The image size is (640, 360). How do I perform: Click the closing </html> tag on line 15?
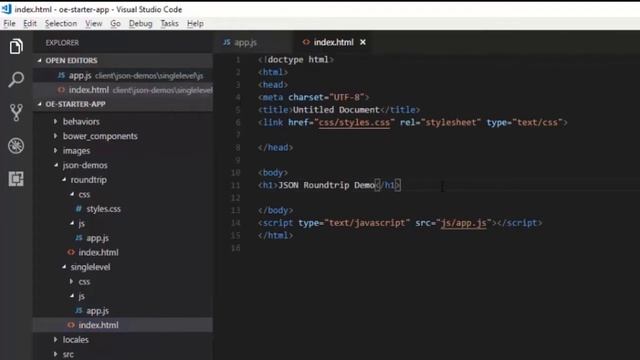[276, 236]
